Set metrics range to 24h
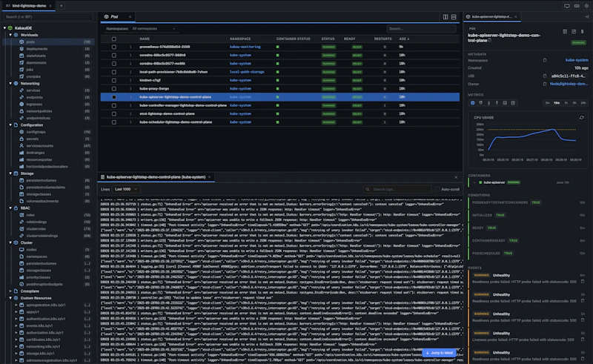This screenshot has width=593, height=364. pyautogui.click(x=583, y=103)
